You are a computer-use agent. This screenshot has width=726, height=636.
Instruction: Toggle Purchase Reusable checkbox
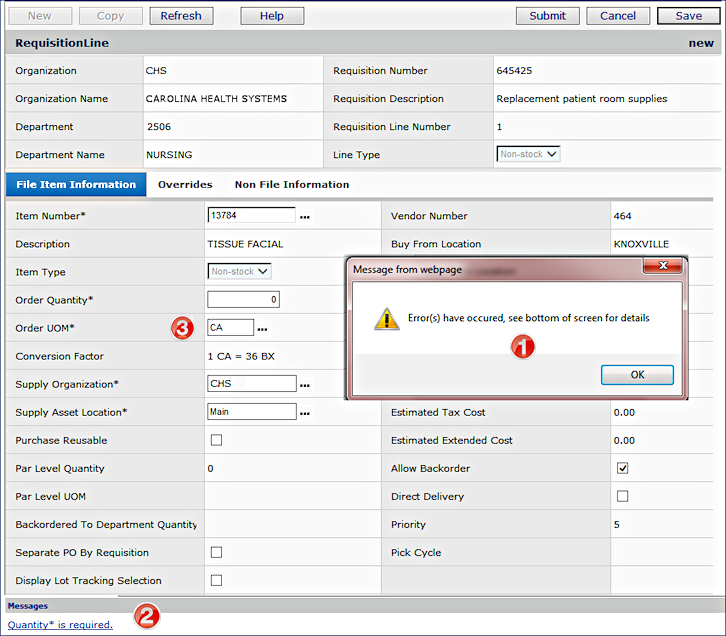(x=216, y=440)
